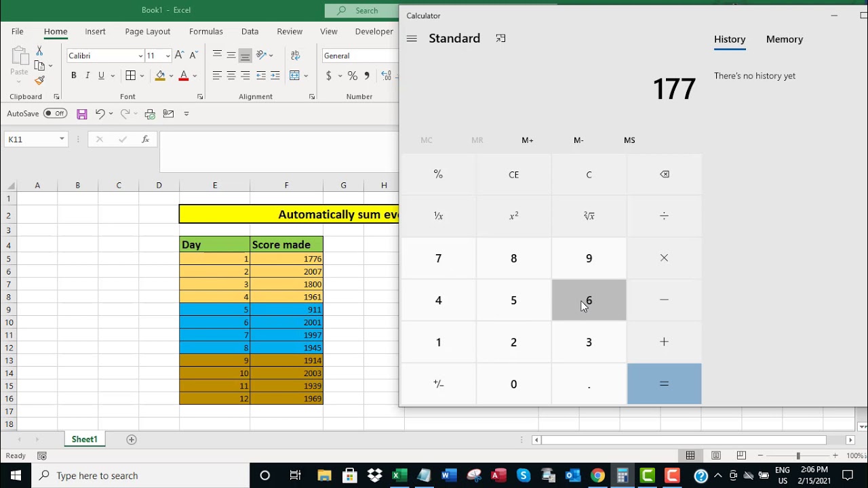The width and height of the screenshot is (868, 488).
Task: Toggle the AutoSave switch
Action: pyautogui.click(x=55, y=113)
